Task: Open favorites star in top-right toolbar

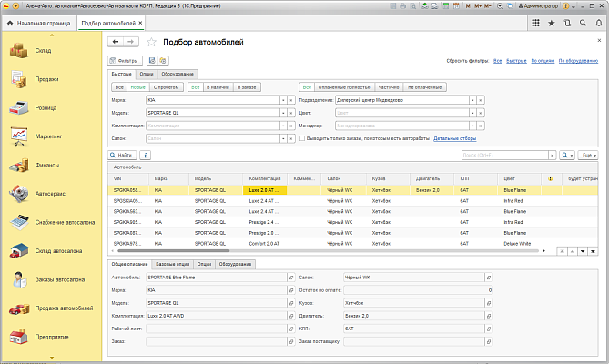Action: point(551,22)
